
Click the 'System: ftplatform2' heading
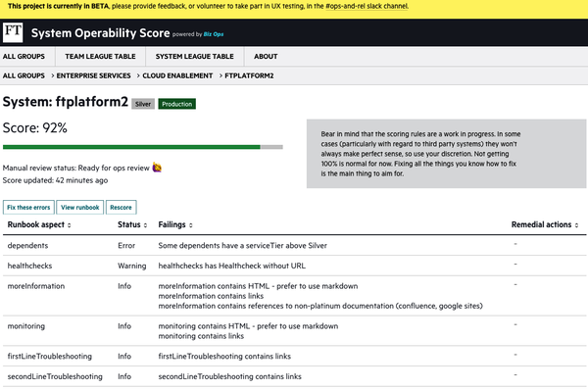point(66,102)
